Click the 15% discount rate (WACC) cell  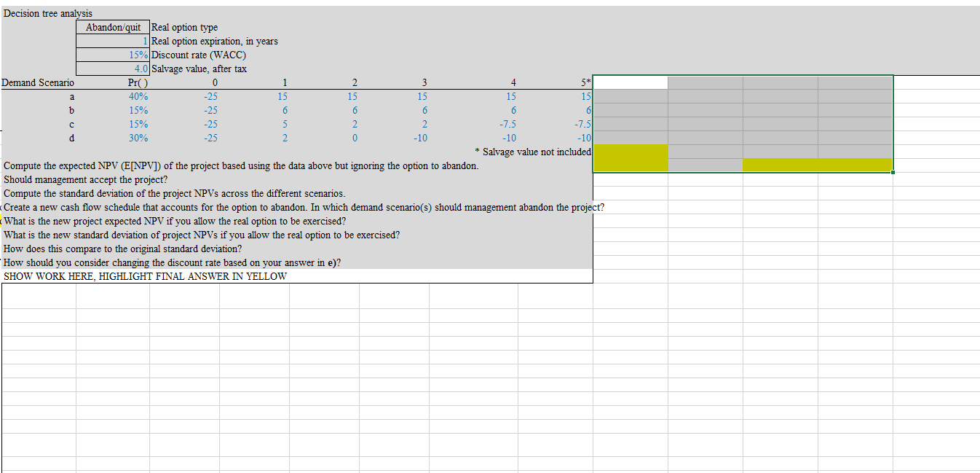[x=113, y=55]
